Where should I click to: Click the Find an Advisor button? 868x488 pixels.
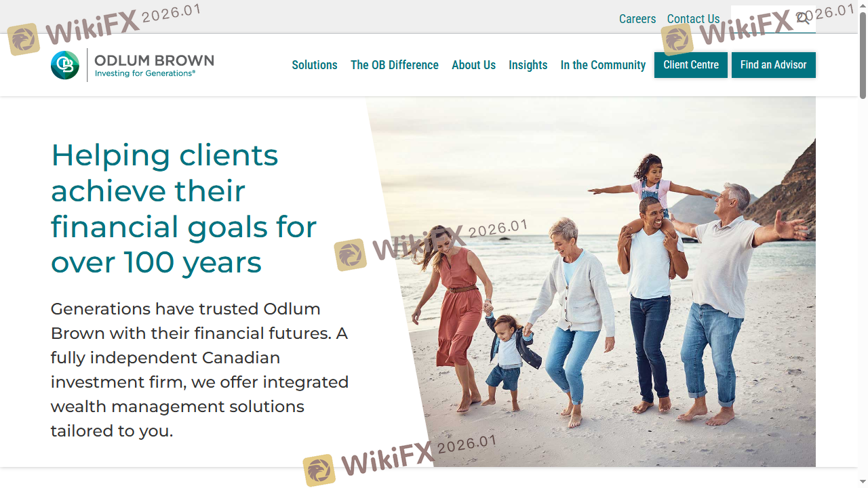[x=774, y=65]
